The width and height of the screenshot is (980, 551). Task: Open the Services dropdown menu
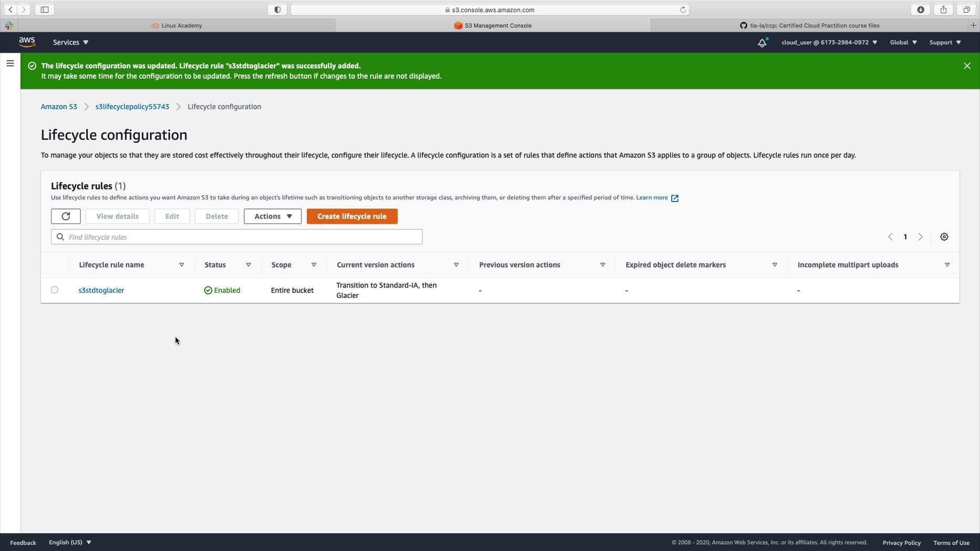click(70, 43)
